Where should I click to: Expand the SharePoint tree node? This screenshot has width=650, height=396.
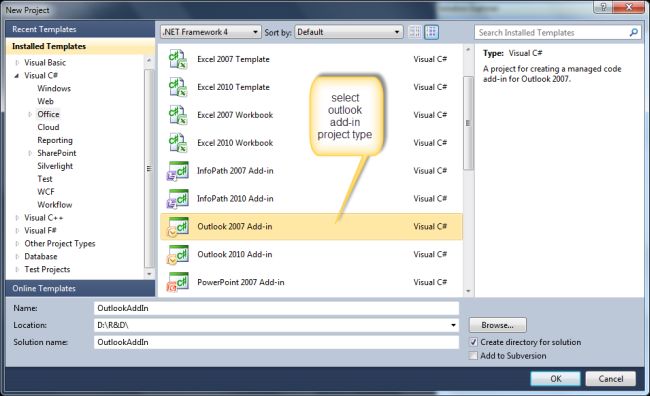(x=30, y=153)
